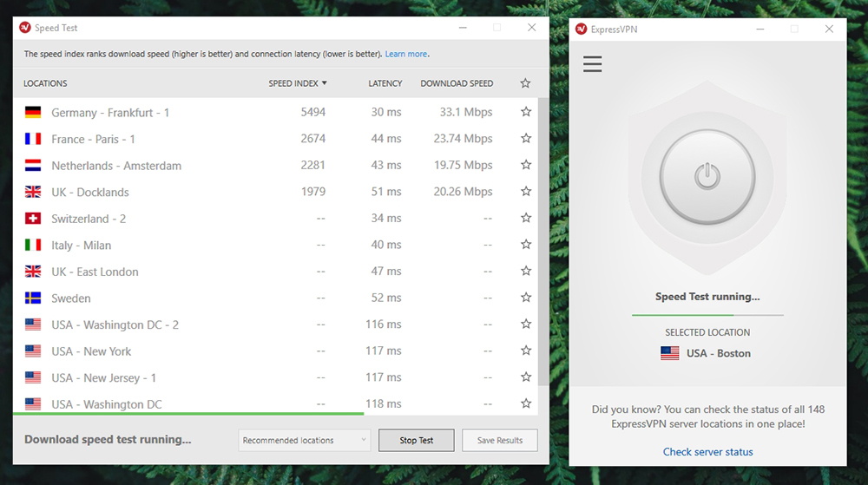Viewport: 868px width, 485px height.
Task: Click the ExpressVPN power connect button
Action: pyautogui.click(x=707, y=177)
